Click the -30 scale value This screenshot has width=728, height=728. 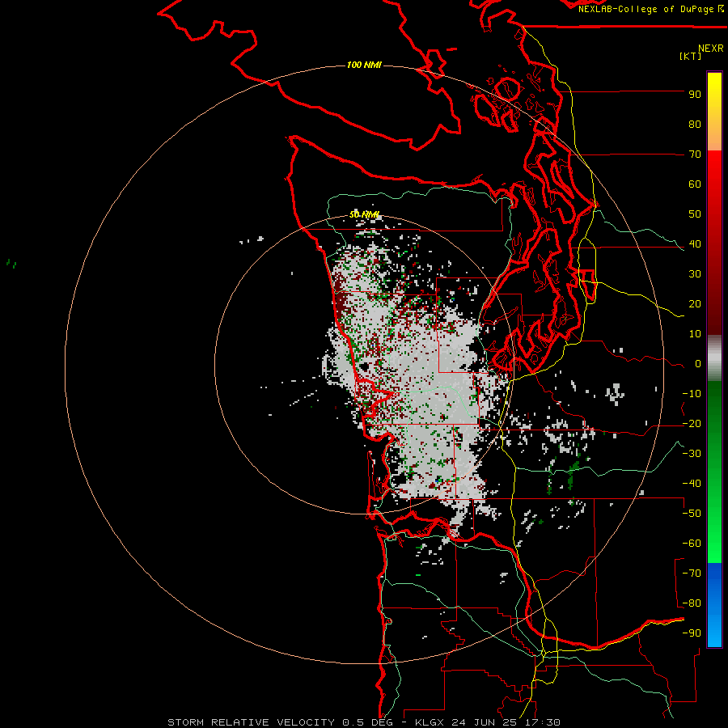(x=692, y=454)
